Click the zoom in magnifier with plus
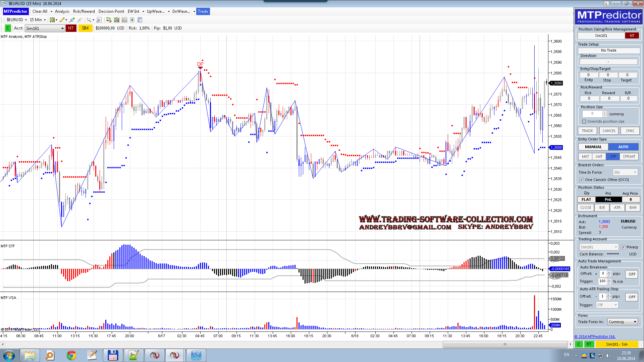644x362 pixels. tap(72, 20)
